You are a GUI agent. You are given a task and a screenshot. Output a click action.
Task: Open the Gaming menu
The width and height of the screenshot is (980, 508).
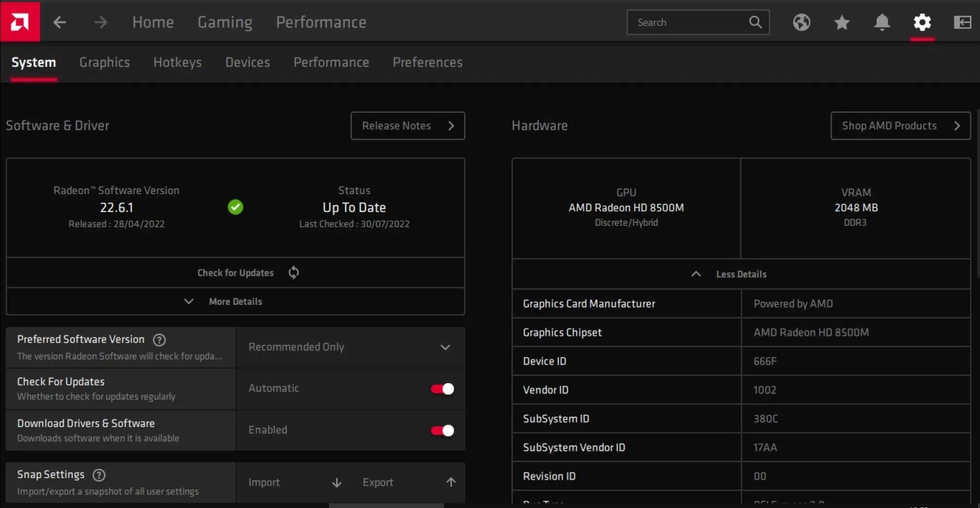click(225, 22)
